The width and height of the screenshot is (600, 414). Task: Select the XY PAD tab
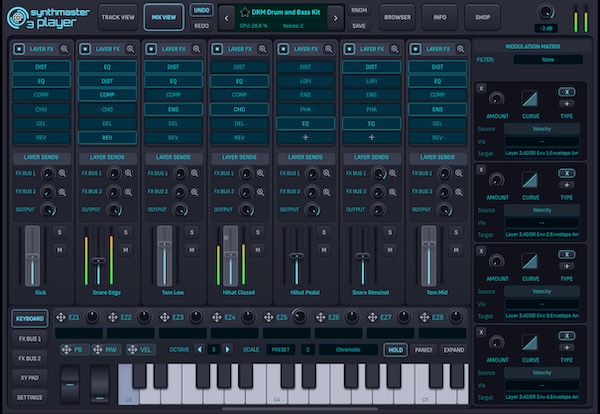(30, 378)
